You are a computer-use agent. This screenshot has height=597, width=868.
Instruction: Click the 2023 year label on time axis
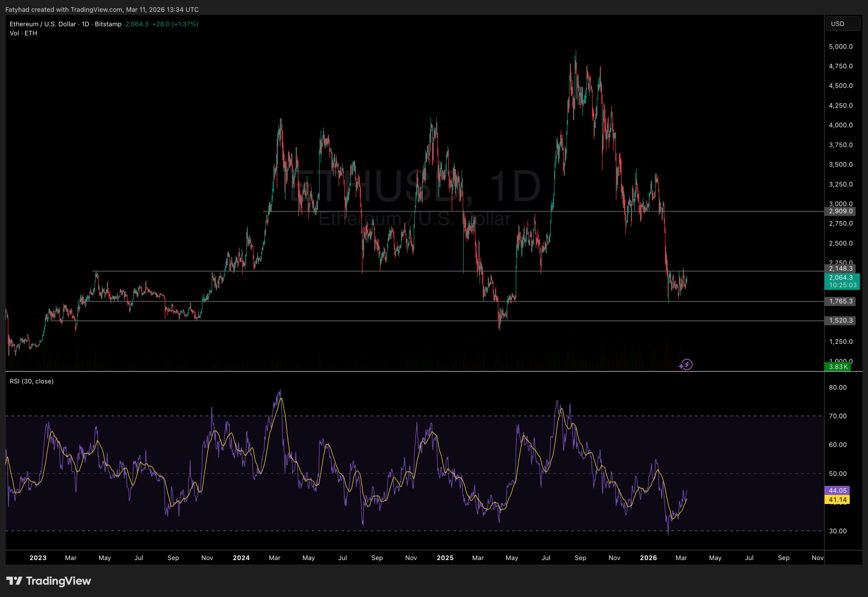(38, 558)
